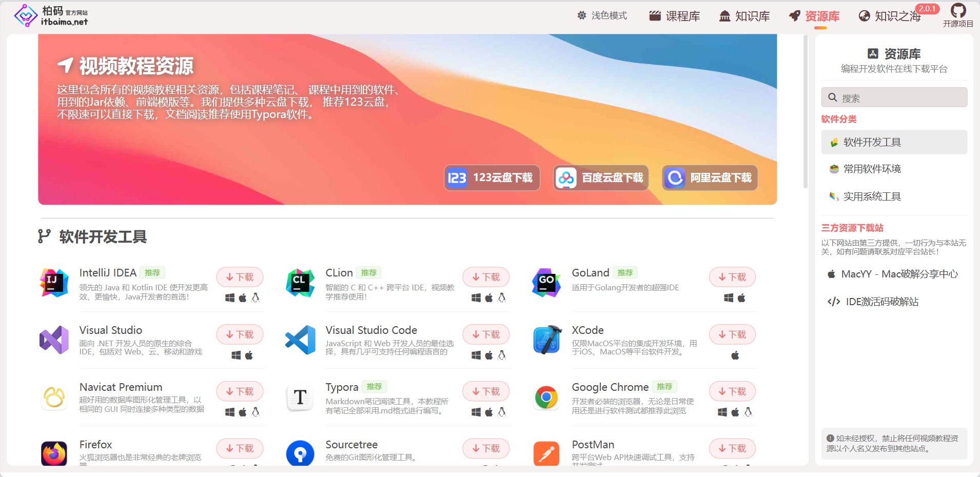Open the GitHub 开源项目 icon
Viewport: 980px width, 477px height.
(958, 15)
